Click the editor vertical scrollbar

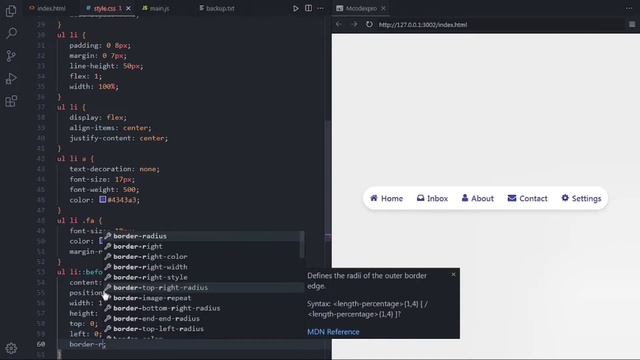(328, 180)
